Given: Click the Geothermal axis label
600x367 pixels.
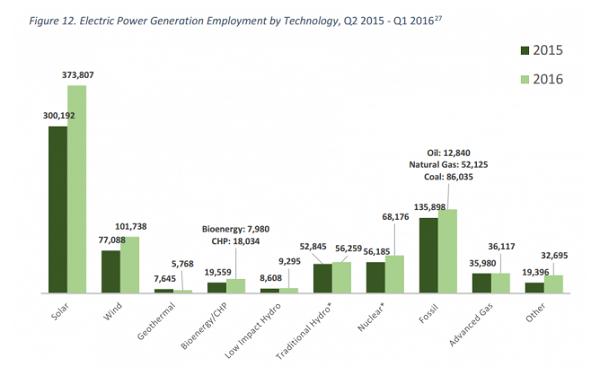Looking at the screenshot, I should click(156, 321).
